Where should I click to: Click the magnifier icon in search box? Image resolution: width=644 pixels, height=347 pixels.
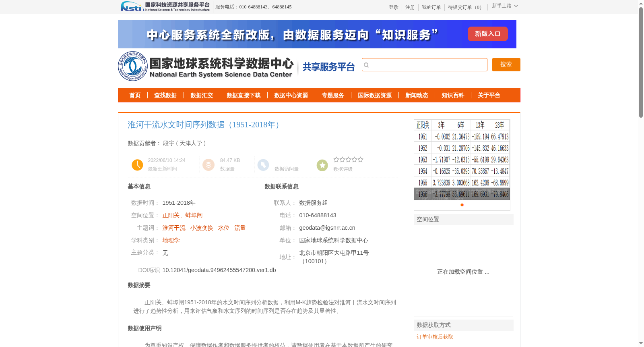[366, 65]
